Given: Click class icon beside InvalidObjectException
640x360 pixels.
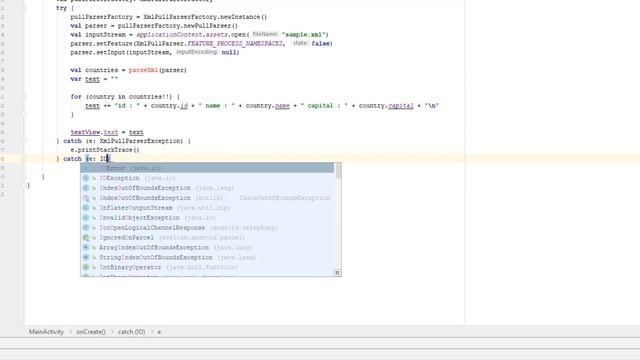Looking at the screenshot, I should click(x=86, y=218).
